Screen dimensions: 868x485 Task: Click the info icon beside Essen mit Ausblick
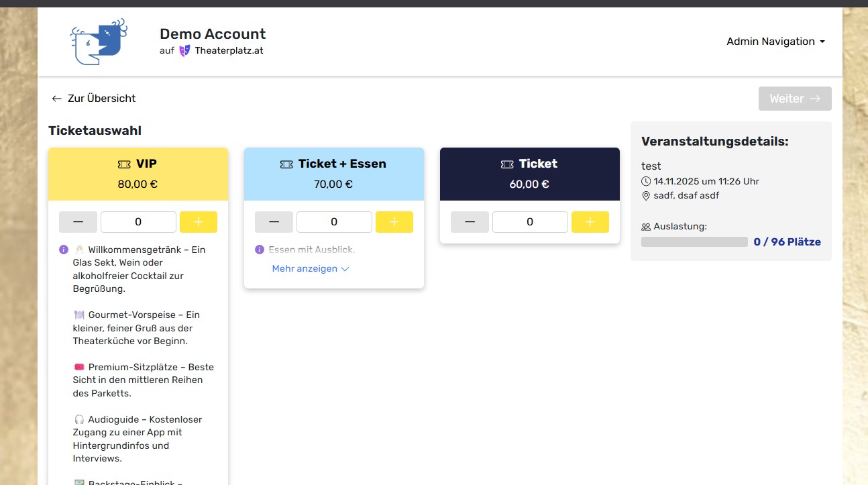260,250
